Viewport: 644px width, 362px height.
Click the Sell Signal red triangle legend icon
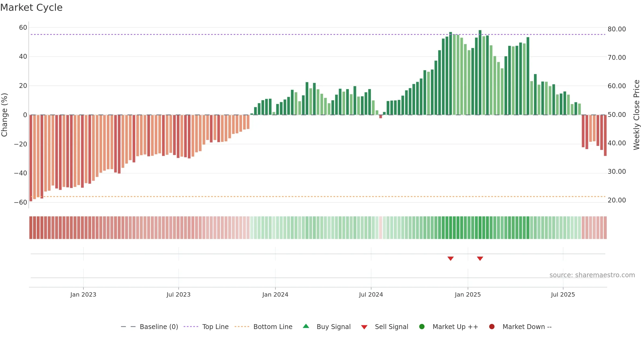pos(364,327)
